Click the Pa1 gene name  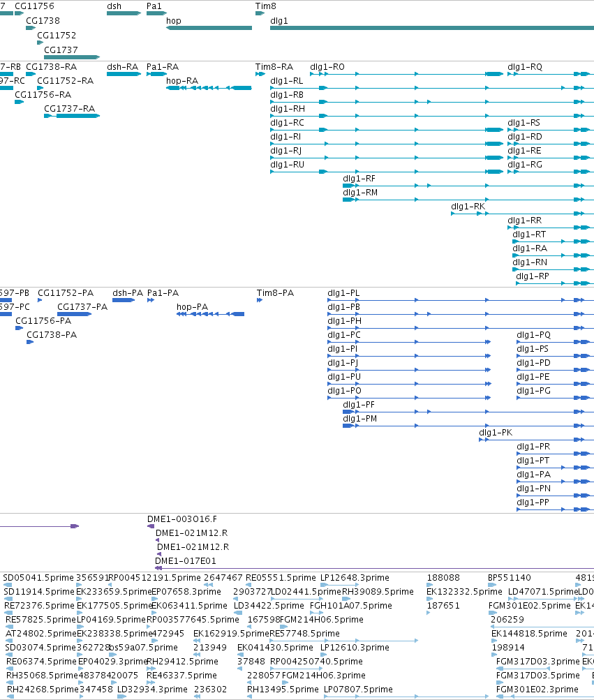click(154, 6)
